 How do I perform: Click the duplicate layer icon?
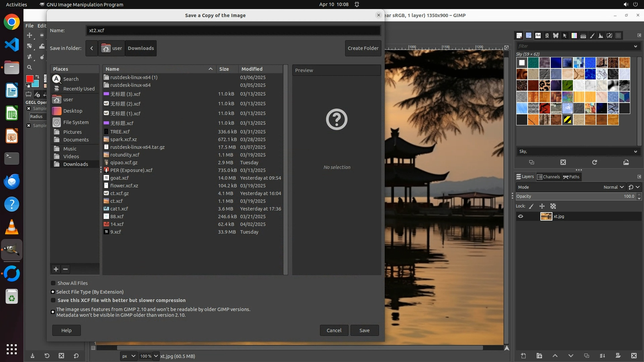coord(586,356)
